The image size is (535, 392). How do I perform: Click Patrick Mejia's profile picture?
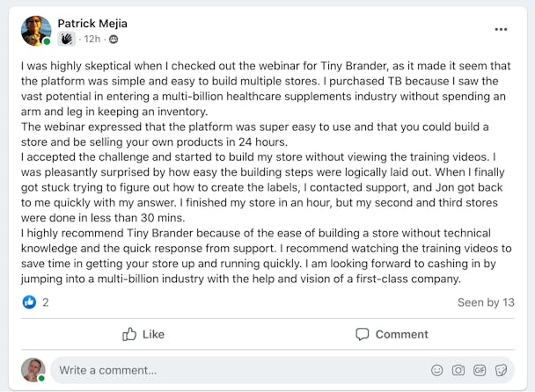pyautogui.click(x=36, y=31)
